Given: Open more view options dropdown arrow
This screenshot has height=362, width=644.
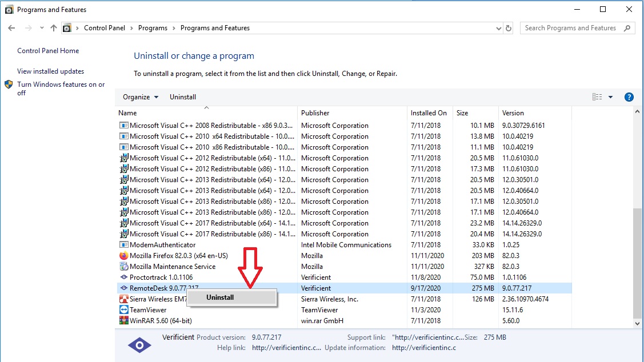Looking at the screenshot, I should point(610,97).
